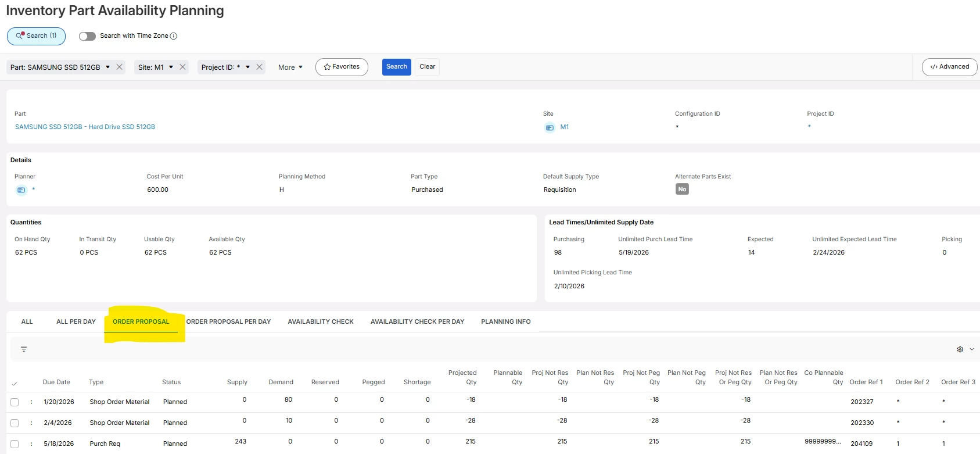The width and height of the screenshot is (980, 454).
Task: Expand the Part filter dropdown arrow
Action: click(107, 67)
